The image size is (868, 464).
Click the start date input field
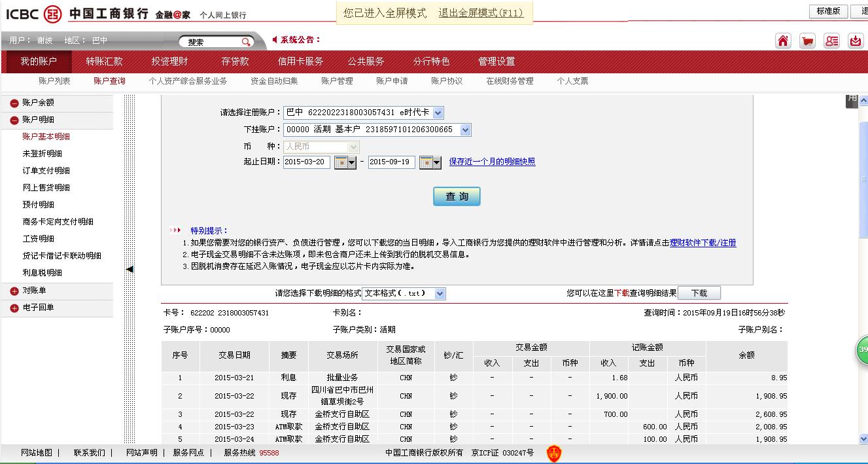[306, 162]
